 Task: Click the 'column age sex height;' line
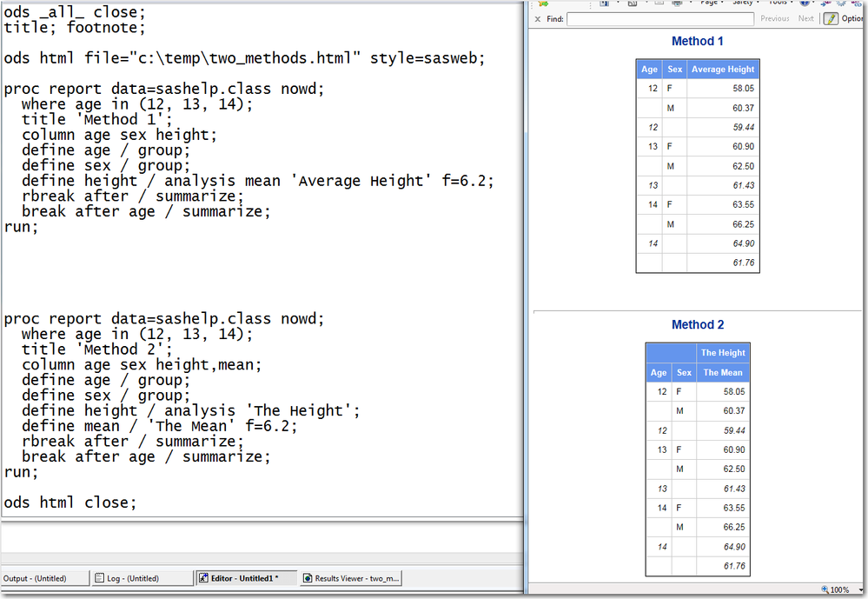(119, 135)
